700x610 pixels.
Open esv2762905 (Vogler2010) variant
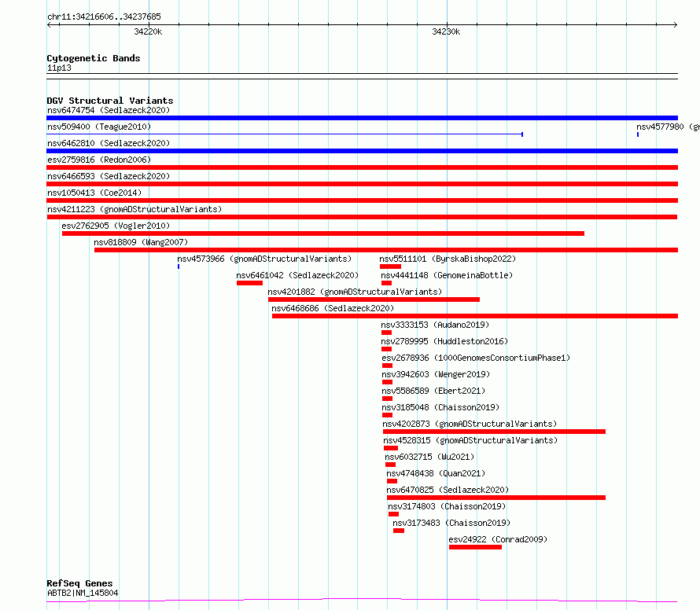tap(116, 226)
